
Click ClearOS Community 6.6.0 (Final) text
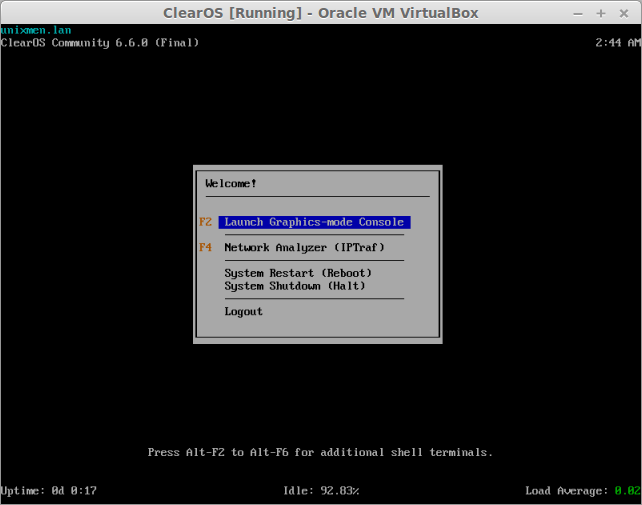coord(99,43)
